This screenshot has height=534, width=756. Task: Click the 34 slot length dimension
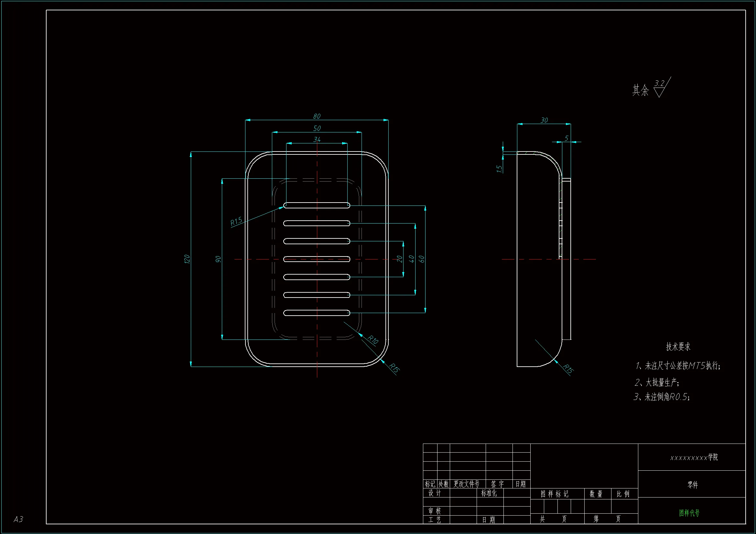317,140
